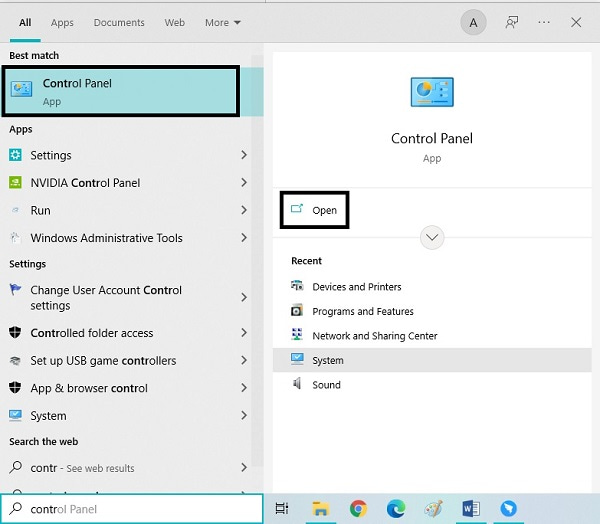
Task: Click the taskbar search input box
Action: pos(132,509)
